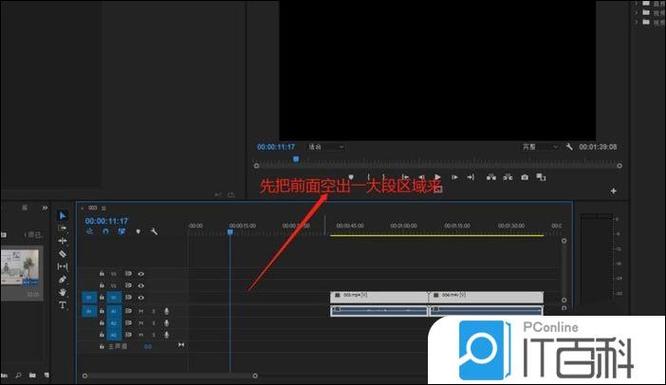Toggle lock on the A1 audio track
Image resolution: width=666 pixels, height=385 pixels.
tap(102, 311)
